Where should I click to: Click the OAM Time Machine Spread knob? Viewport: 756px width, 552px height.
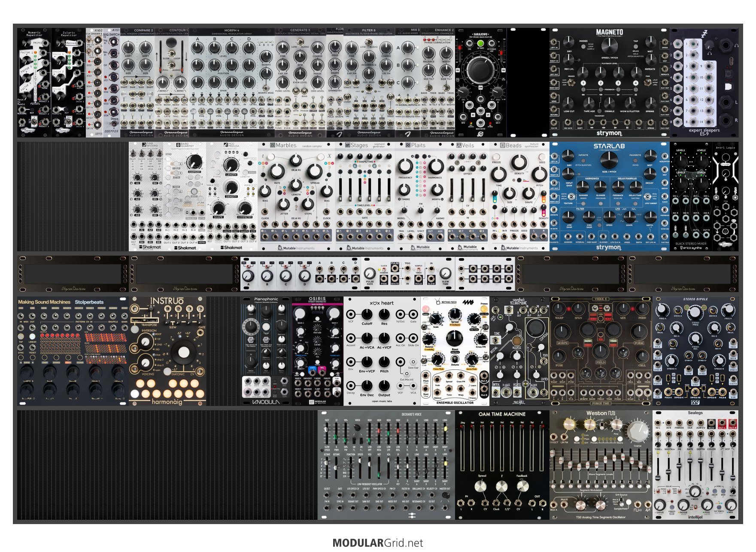(480, 486)
